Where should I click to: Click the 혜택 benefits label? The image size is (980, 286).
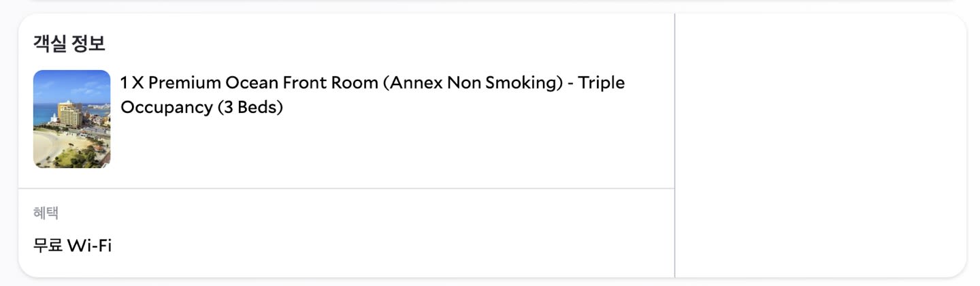pyautogui.click(x=46, y=212)
